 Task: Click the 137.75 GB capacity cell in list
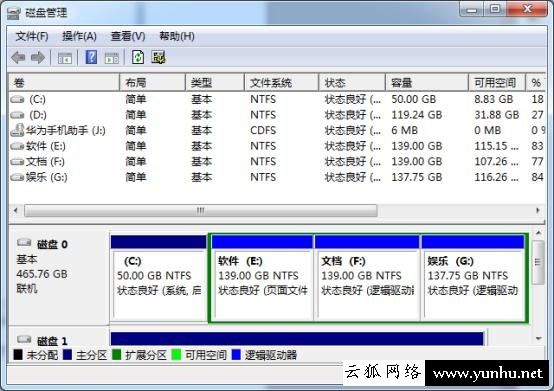417,177
